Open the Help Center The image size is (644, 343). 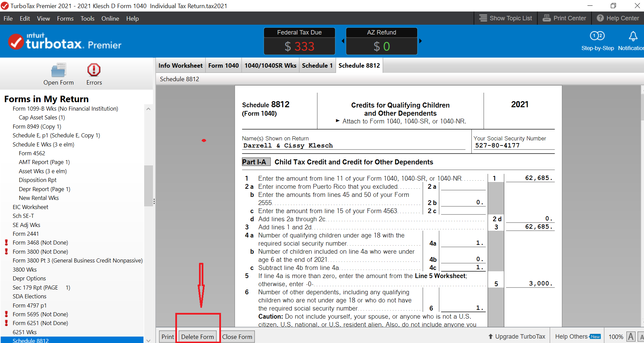(x=618, y=18)
